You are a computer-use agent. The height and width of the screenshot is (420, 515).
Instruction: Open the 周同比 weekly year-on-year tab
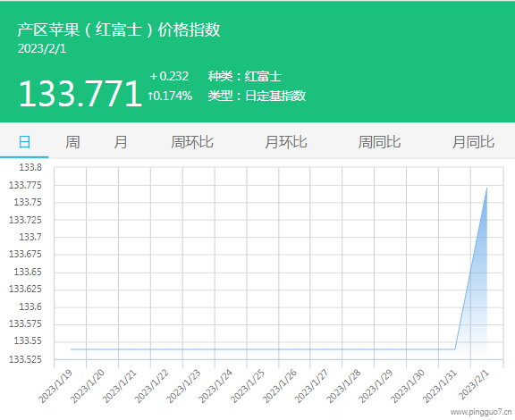point(379,142)
